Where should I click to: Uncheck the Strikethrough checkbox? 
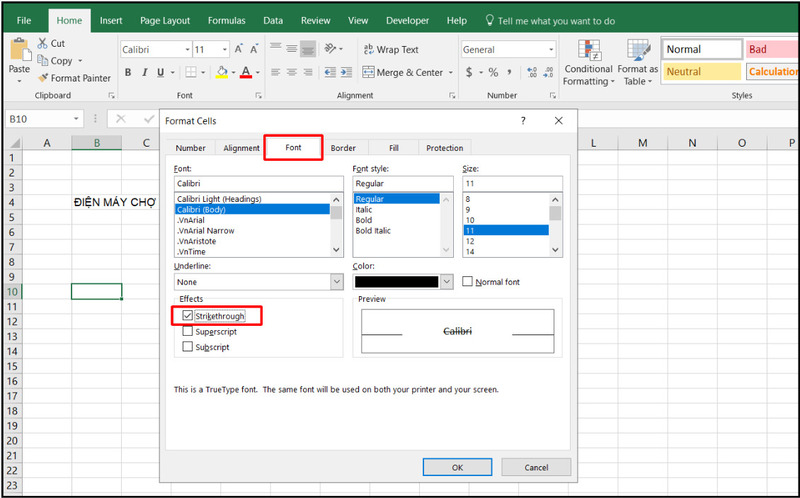[188, 316]
